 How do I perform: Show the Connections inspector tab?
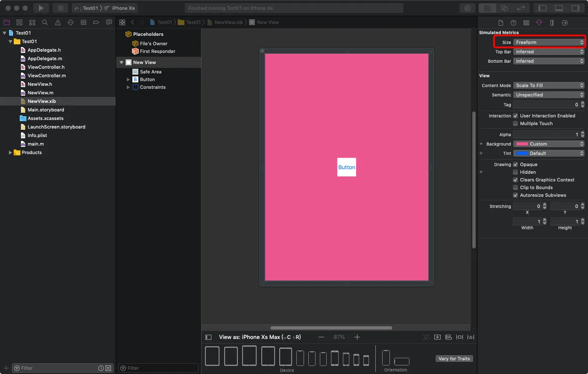click(x=565, y=23)
